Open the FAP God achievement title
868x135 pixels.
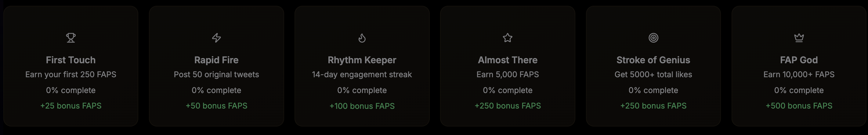799,60
